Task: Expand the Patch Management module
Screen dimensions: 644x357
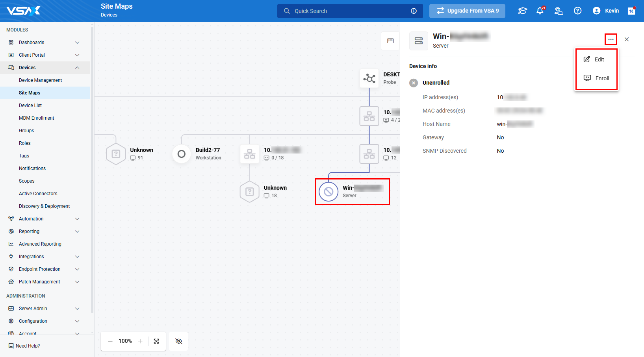Action: pyautogui.click(x=77, y=282)
